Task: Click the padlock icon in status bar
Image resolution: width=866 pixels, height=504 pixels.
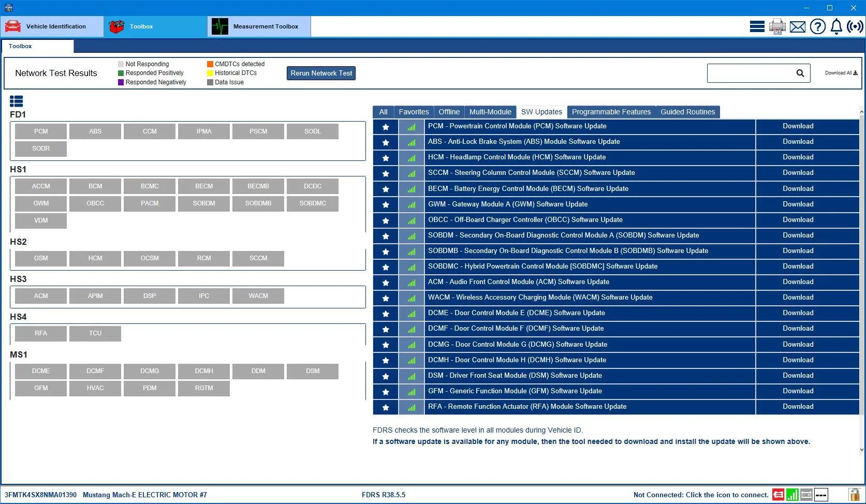Action: tap(854, 495)
